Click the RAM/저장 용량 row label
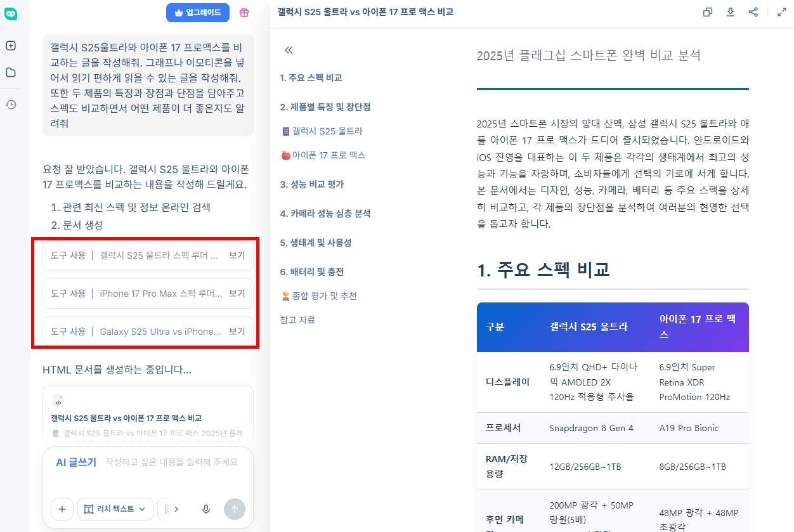Viewport: 794px width, 532px height. point(507,466)
